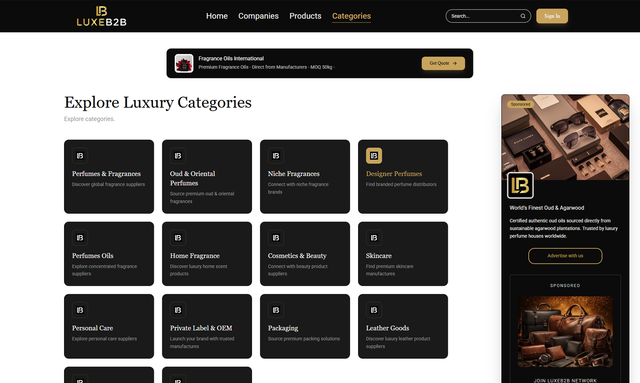This screenshot has width=640, height=383.
Task: Click 'Discover luxury home scent products' text
Action: [x=198, y=270]
